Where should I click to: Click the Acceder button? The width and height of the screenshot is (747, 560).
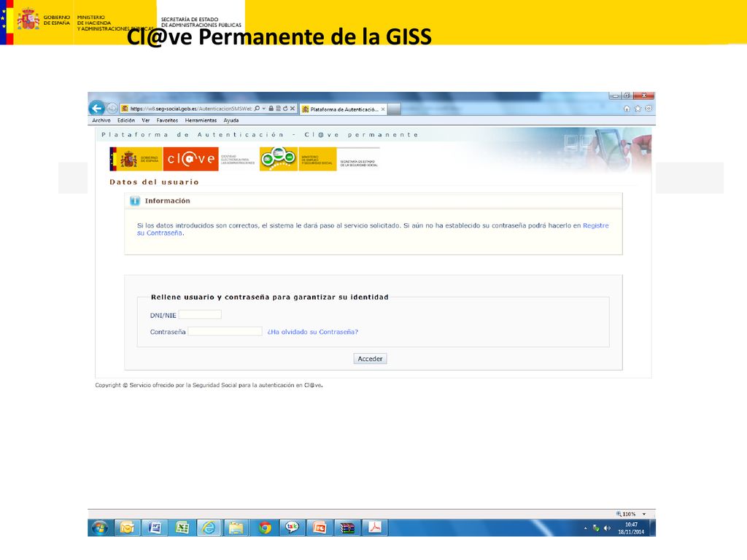(x=370, y=359)
